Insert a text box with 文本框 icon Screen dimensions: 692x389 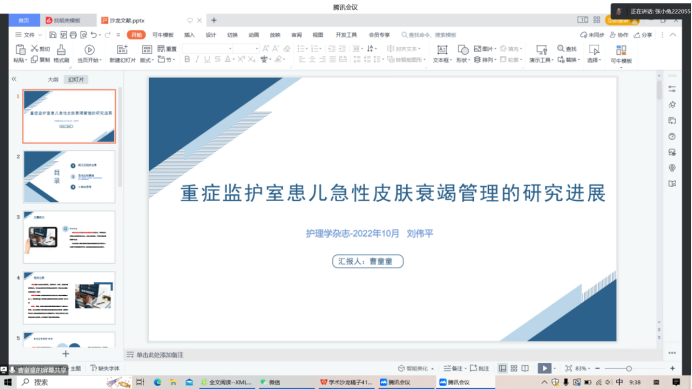442,50
